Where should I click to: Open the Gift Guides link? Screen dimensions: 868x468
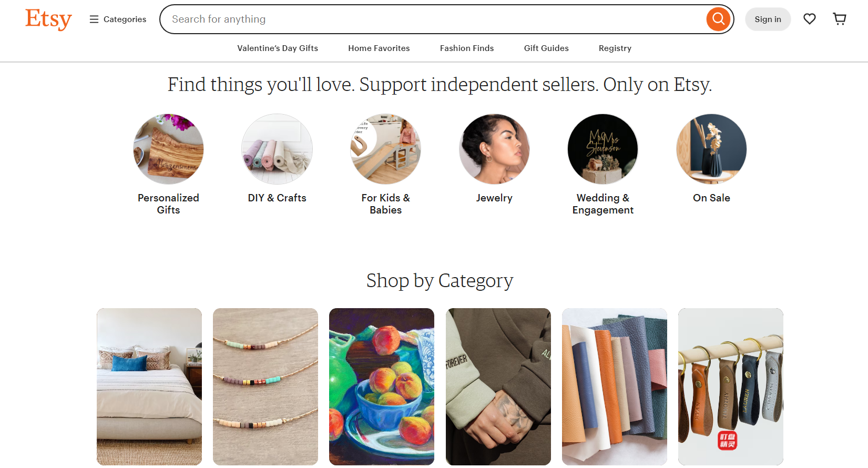(x=546, y=48)
